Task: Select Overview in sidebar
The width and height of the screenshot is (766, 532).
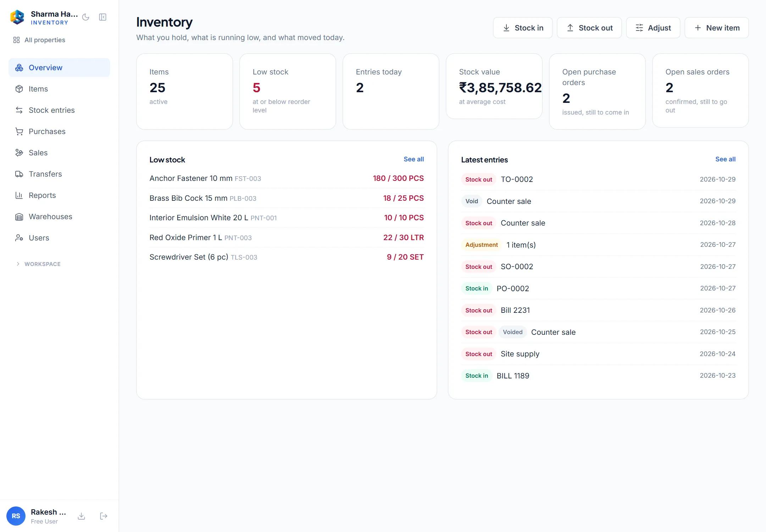Action: 59,67
